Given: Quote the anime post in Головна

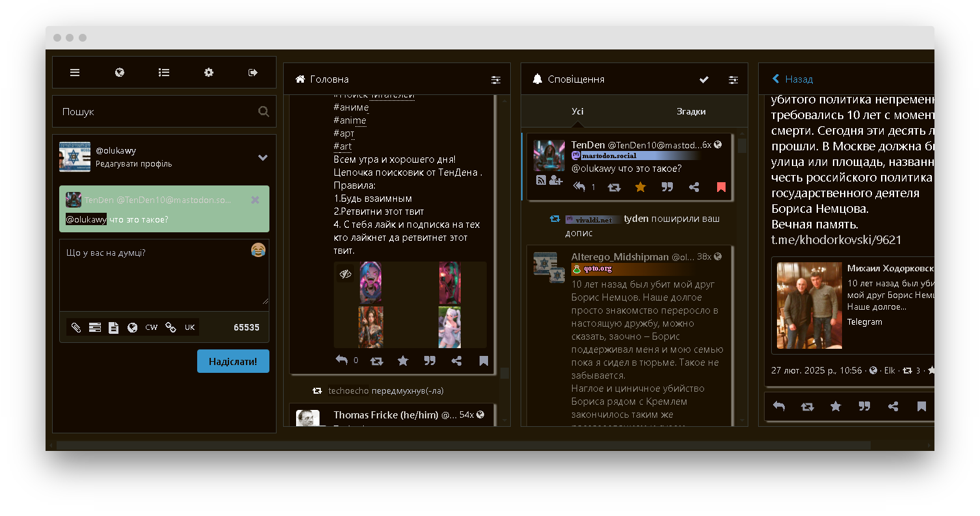Looking at the screenshot, I should (429, 360).
